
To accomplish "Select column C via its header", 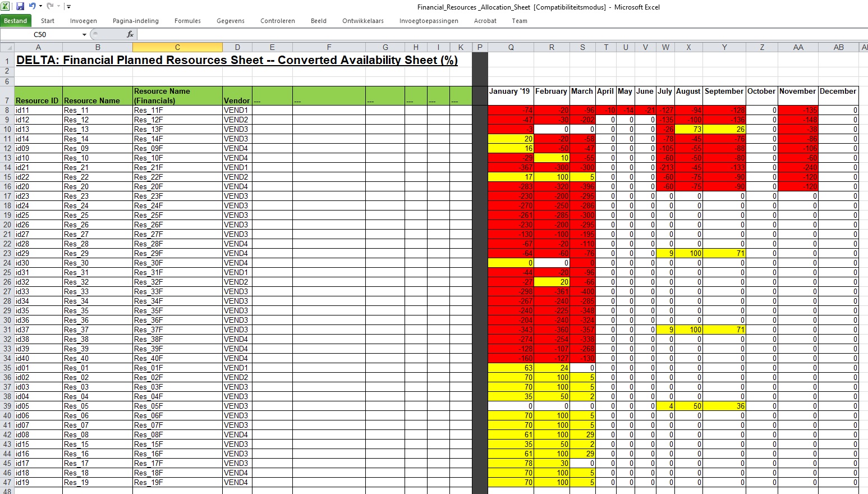I will (177, 48).
